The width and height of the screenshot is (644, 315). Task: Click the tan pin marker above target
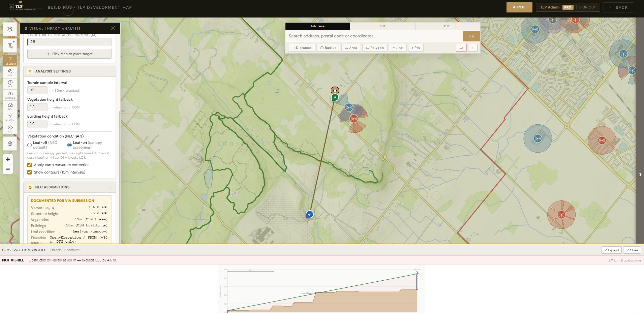tap(335, 90)
